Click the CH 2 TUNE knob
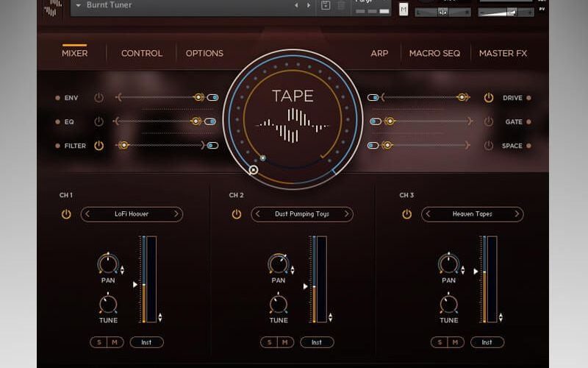The height and width of the screenshot is (368, 588). [x=279, y=304]
